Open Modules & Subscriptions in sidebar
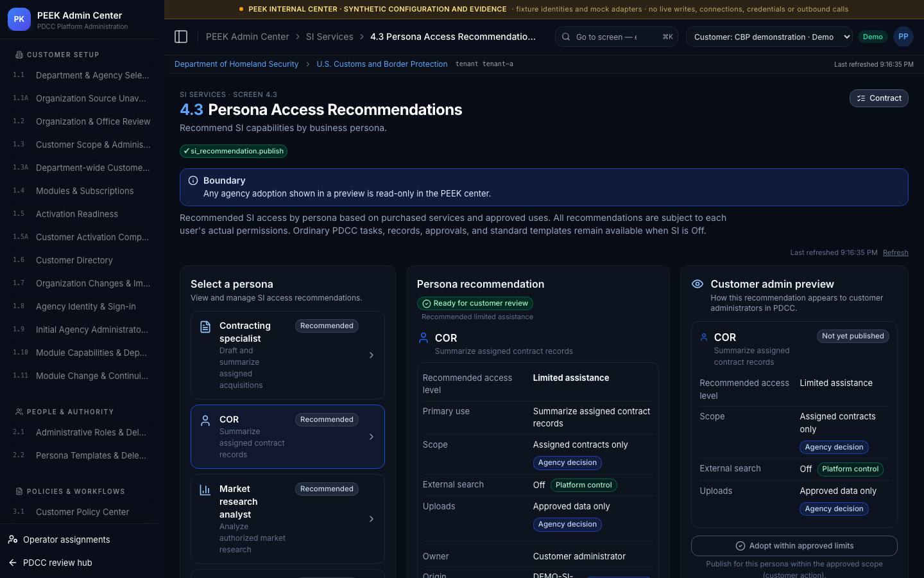This screenshot has width=924, height=578. [x=82, y=191]
